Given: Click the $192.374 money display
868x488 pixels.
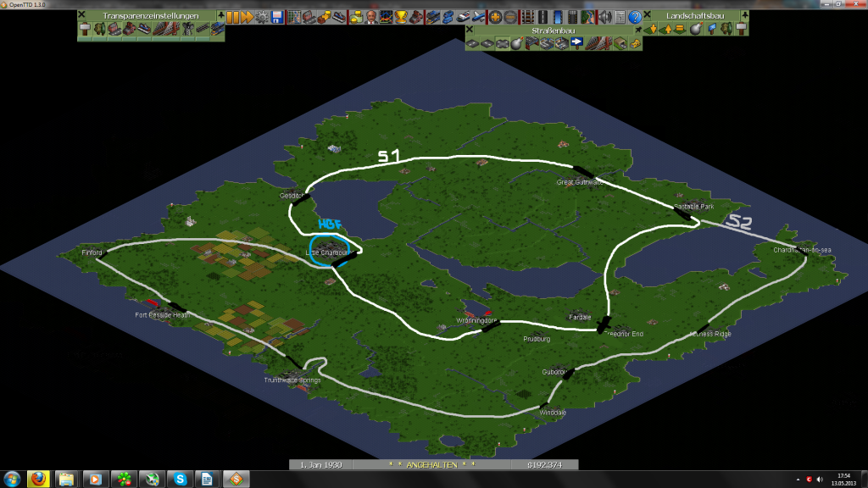Looking at the screenshot, I should [x=545, y=465].
